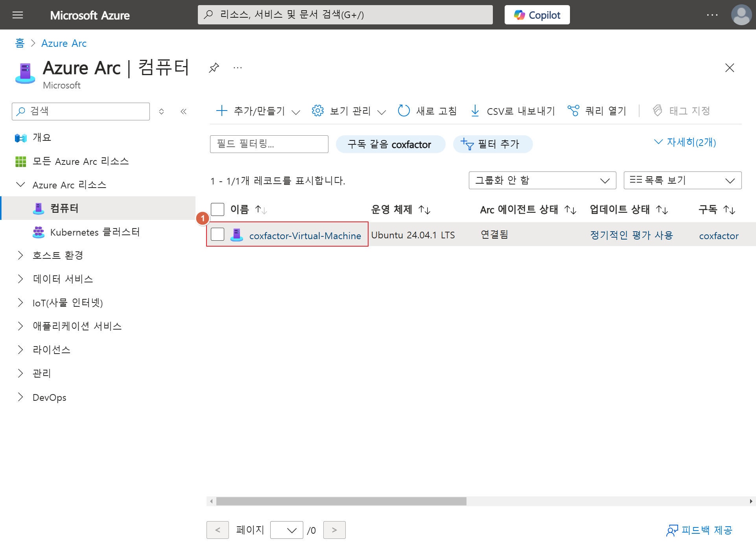Click the refresh (새로 고침) icon
The height and width of the screenshot is (553, 756).
[x=404, y=111]
